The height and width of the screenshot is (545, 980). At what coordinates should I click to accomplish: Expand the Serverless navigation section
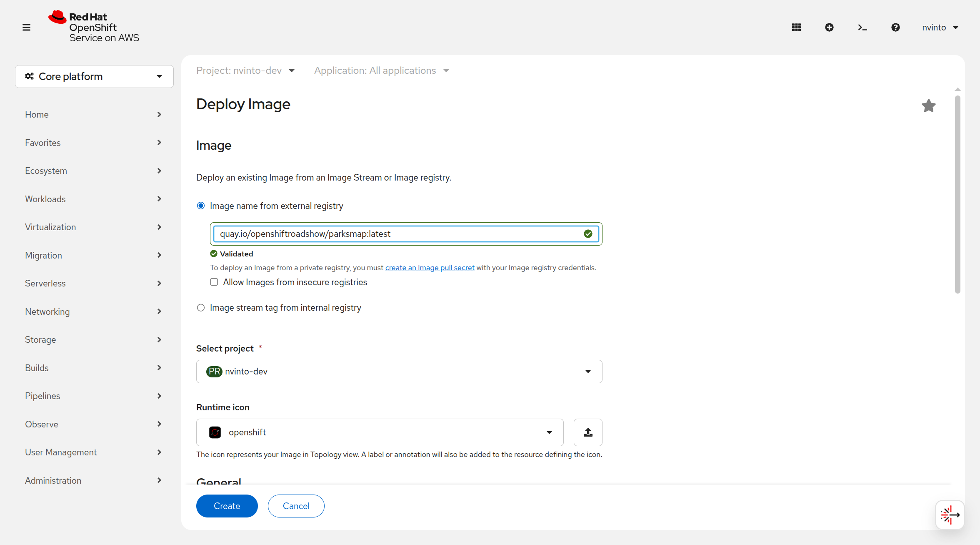click(x=94, y=283)
